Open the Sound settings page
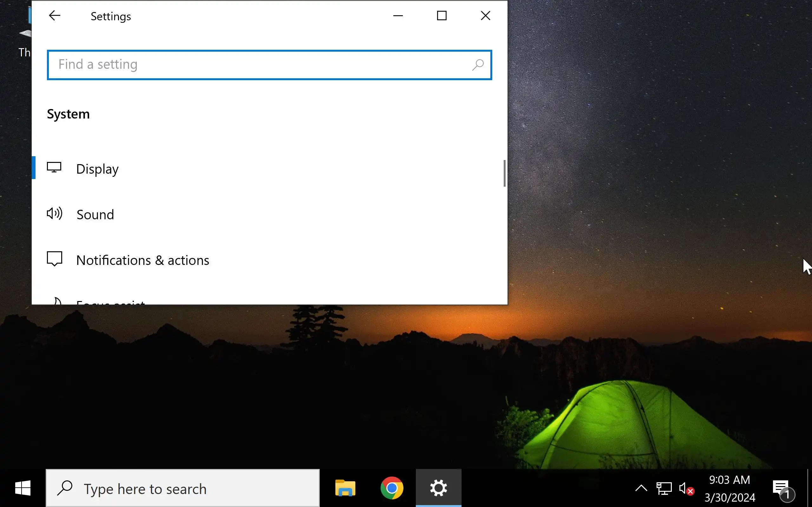Viewport: 812px width, 507px height. (95, 215)
